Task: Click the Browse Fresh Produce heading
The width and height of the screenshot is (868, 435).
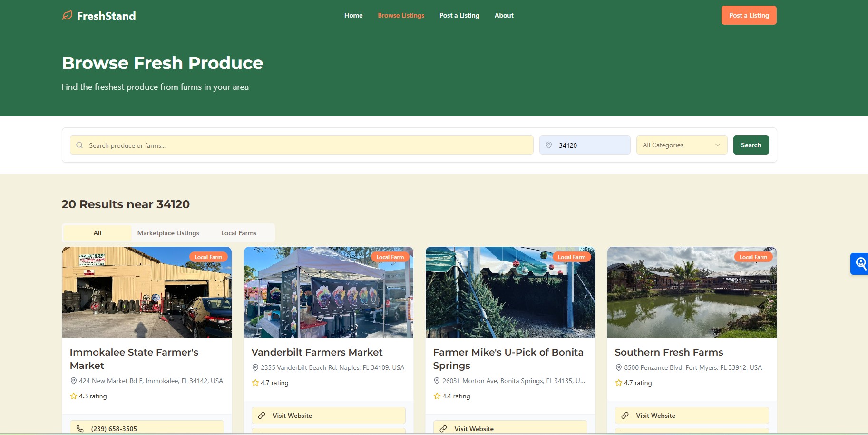Action: [x=162, y=63]
